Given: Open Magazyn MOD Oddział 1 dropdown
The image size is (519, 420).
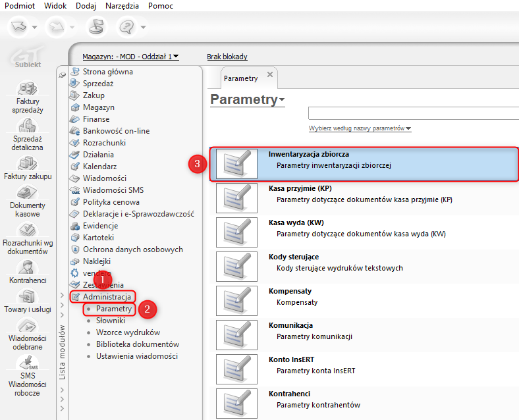Looking at the screenshot, I should click(x=130, y=57).
